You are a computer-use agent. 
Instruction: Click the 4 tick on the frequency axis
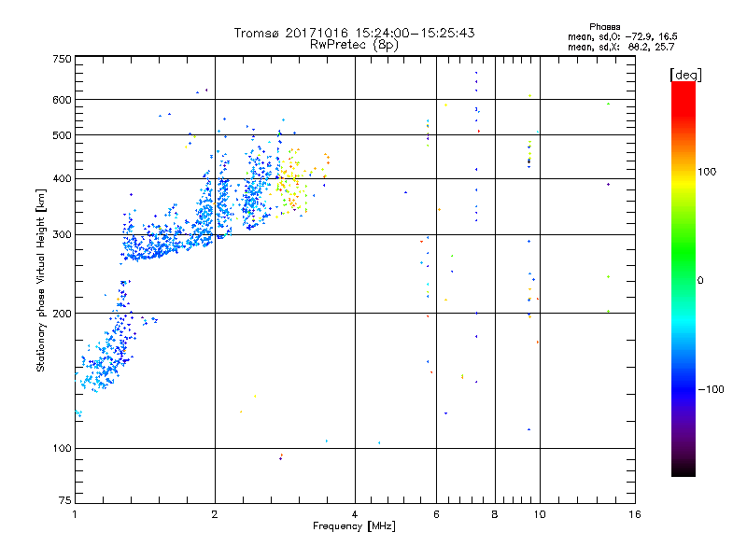point(355,514)
